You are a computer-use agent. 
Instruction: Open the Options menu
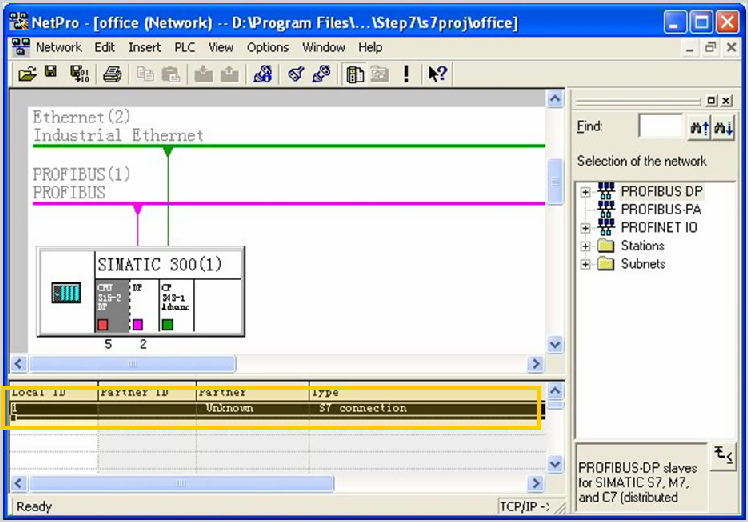point(268,48)
